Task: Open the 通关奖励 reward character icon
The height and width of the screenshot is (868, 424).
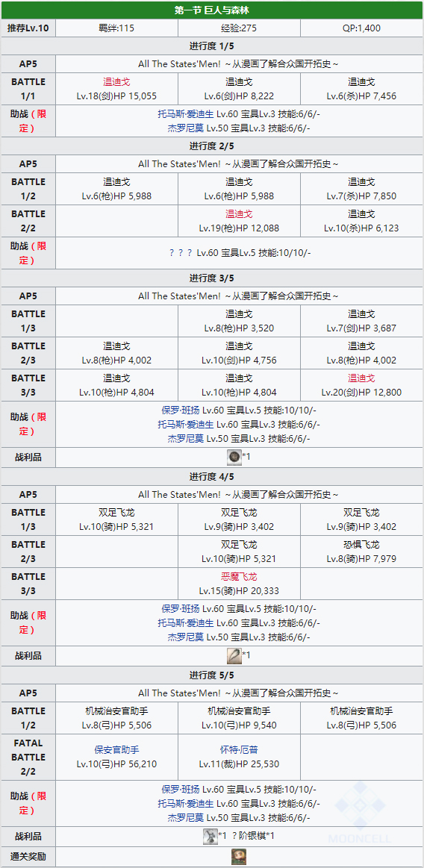Action: (x=239, y=857)
